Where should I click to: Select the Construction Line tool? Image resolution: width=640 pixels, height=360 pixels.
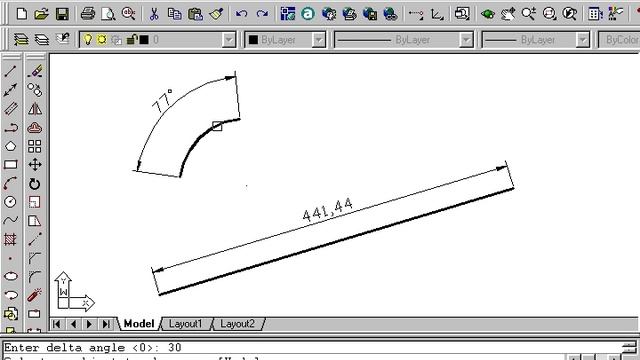[11, 90]
